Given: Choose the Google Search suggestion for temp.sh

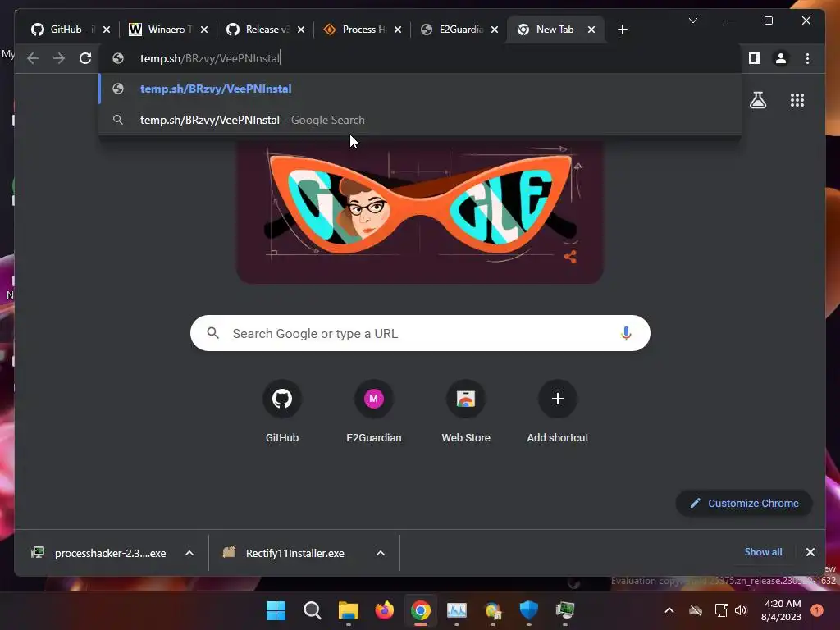Looking at the screenshot, I should [x=420, y=120].
